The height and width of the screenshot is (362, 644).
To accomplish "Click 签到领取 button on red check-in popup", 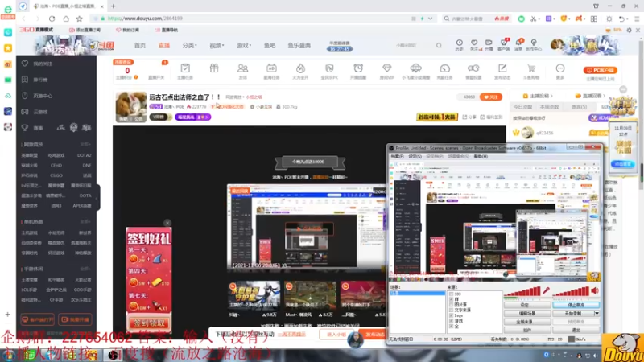I will pyautogui.click(x=149, y=323).
